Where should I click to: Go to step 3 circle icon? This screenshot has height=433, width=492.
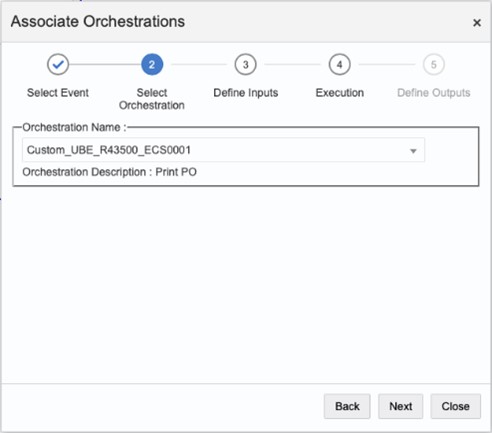246,64
